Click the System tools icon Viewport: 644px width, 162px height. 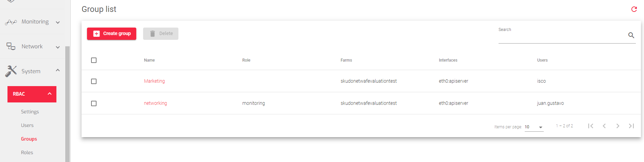click(x=11, y=71)
